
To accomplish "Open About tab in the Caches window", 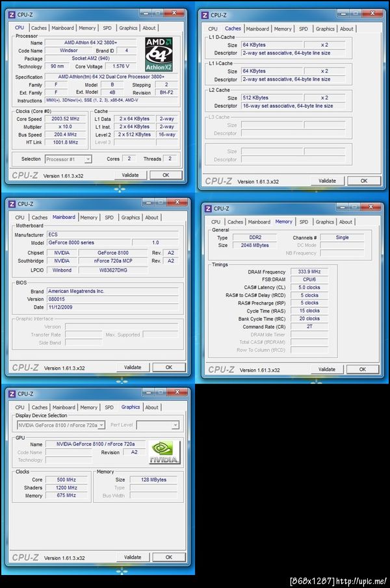I will tap(346, 29).
